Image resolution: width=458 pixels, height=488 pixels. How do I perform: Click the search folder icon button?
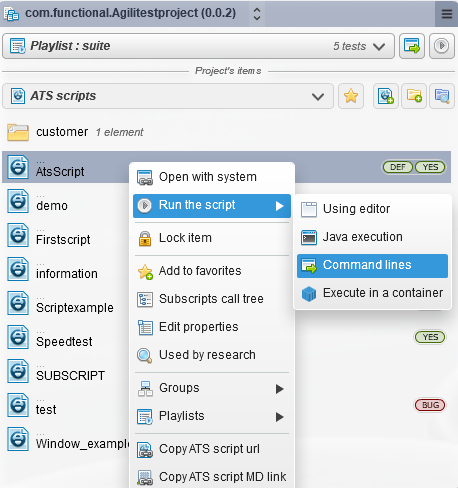click(442, 96)
